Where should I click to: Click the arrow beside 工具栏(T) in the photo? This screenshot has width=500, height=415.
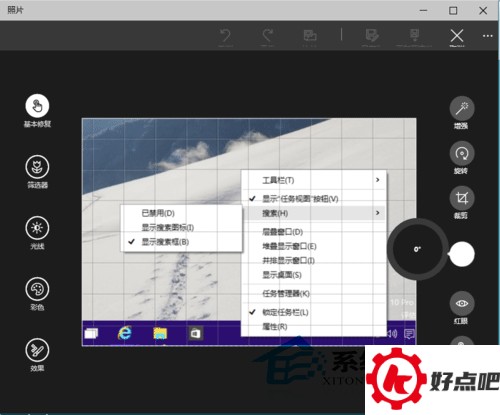[x=378, y=180]
